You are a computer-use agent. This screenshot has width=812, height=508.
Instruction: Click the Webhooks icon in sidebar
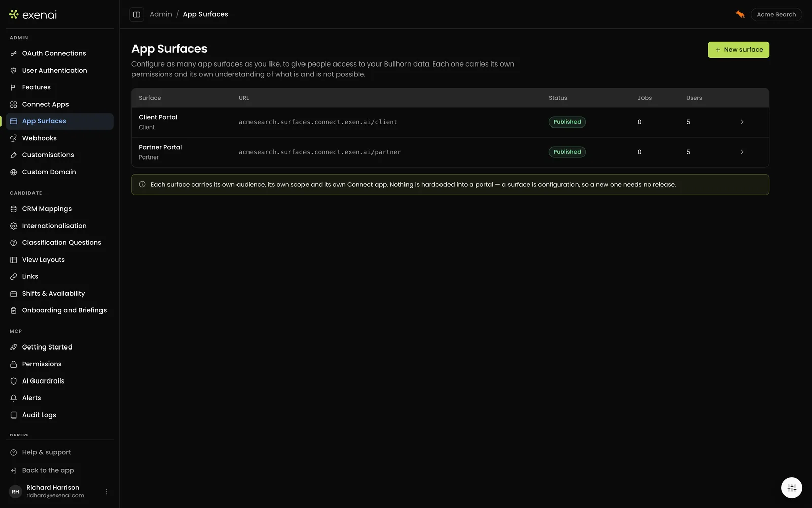point(14,138)
